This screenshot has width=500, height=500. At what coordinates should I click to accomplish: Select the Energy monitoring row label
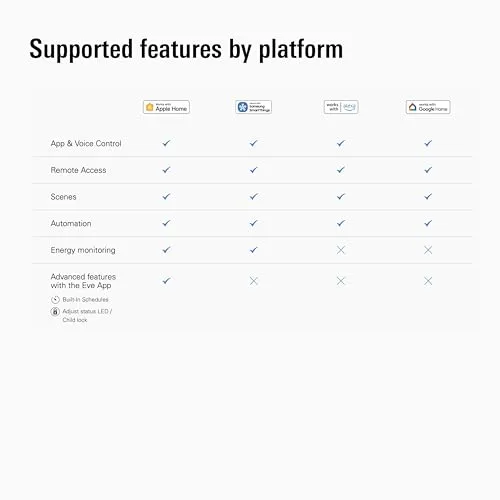[x=83, y=250]
